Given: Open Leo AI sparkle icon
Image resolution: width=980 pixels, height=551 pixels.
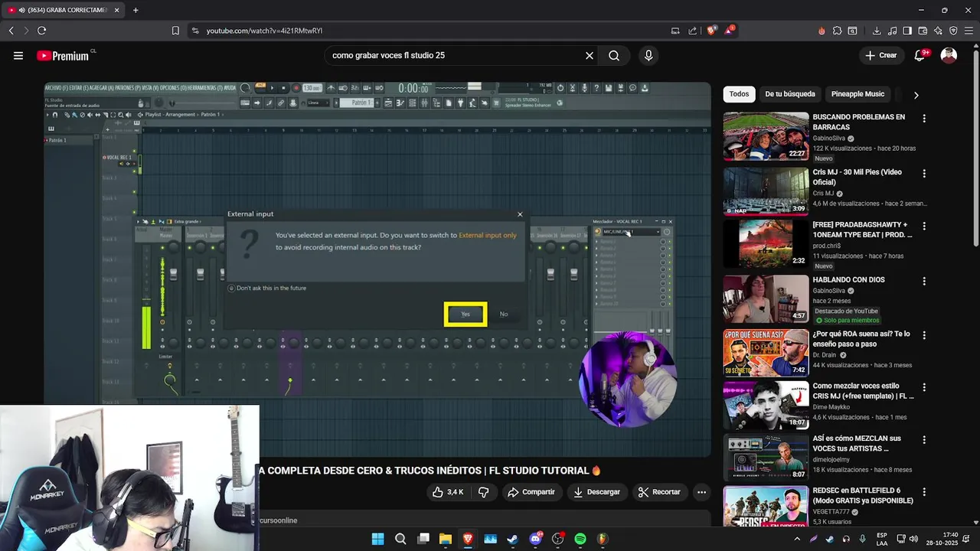Looking at the screenshot, I should coord(938,31).
